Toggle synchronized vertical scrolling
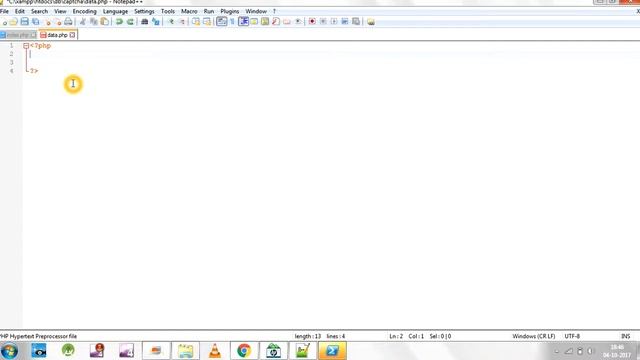The height and width of the screenshot is (360, 640). (x=196, y=22)
